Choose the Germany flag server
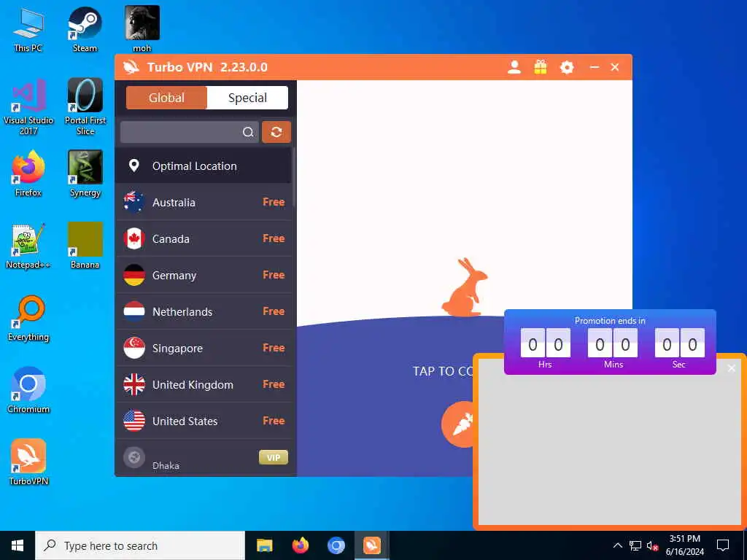 (203, 275)
